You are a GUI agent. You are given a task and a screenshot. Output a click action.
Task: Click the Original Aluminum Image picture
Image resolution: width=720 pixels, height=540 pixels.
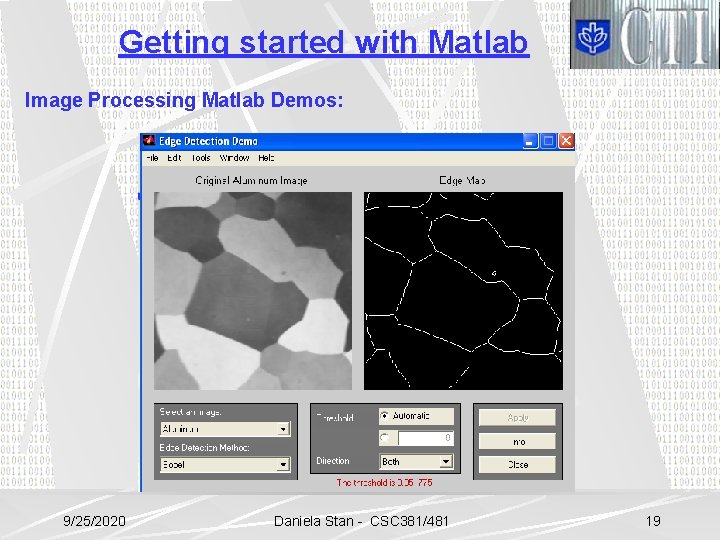pos(253,291)
